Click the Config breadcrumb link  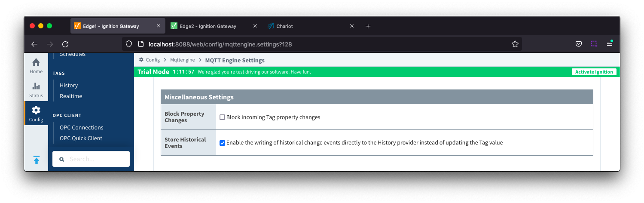click(153, 60)
